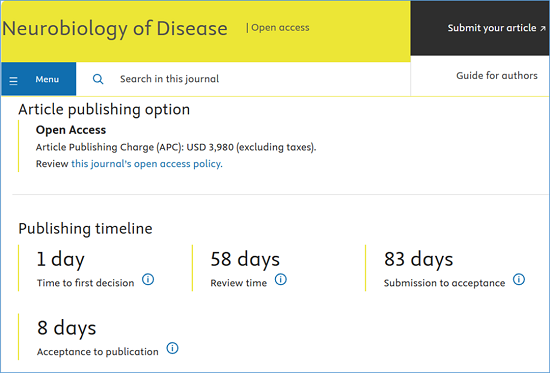Show info for Submission to acceptance
The image size is (550, 373).
pyautogui.click(x=519, y=279)
